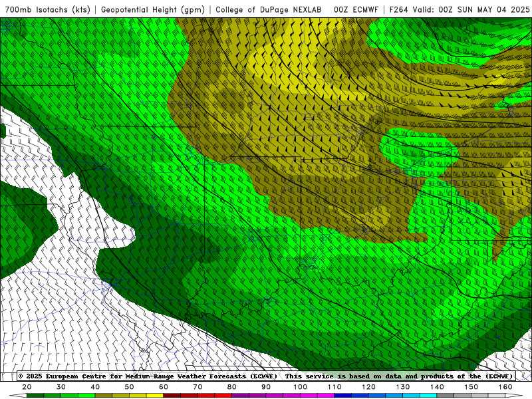Click the legend value 130
The image size is (532, 399).
pos(403,387)
